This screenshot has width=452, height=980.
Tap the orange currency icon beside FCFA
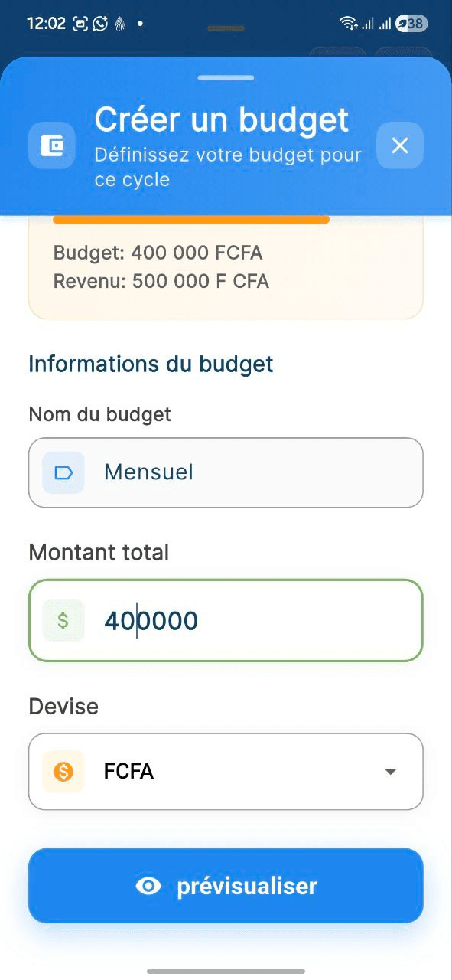pos(62,772)
